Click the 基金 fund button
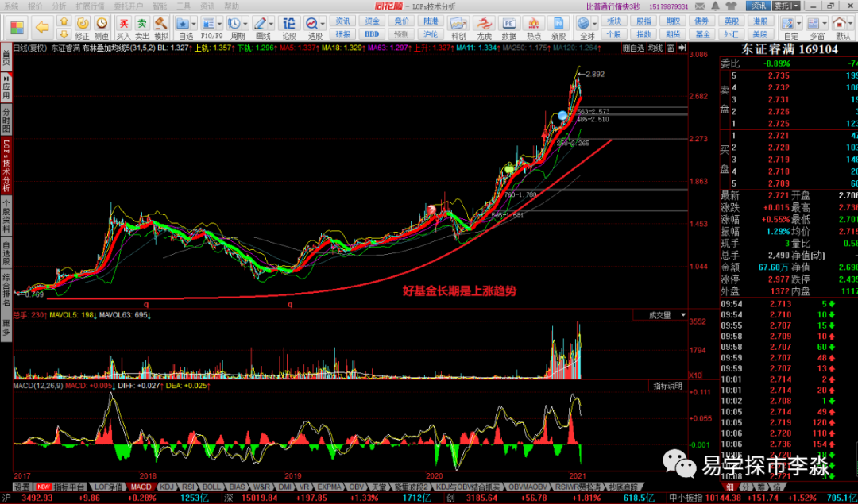Viewport: 858px width, 504px height. tap(702, 34)
